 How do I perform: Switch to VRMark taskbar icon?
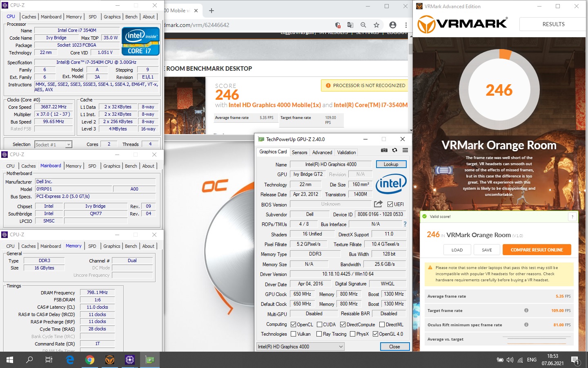(x=110, y=360)
